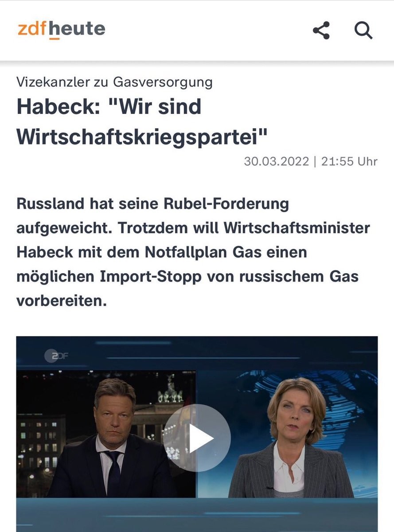394x532 pixels.
Task: Click the date 30.03.2022
Action: pyautogui.click(x=276, y=161)
